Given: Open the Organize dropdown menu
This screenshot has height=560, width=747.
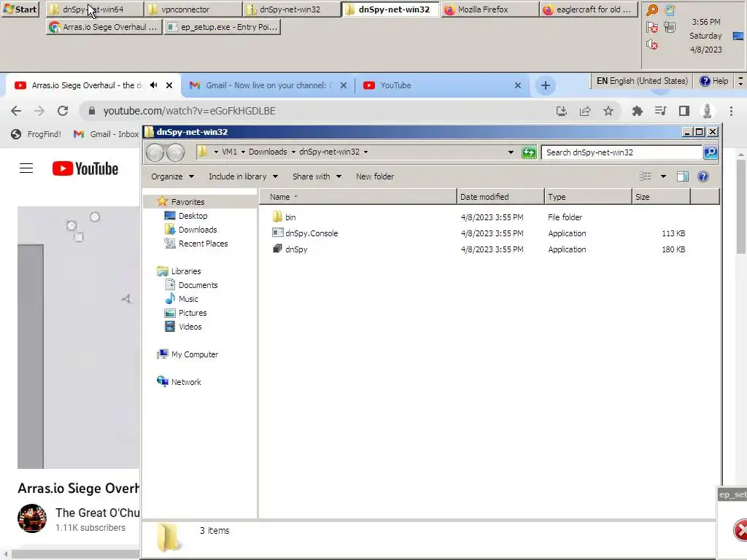Looking at the screenshot, I should 172,176.
